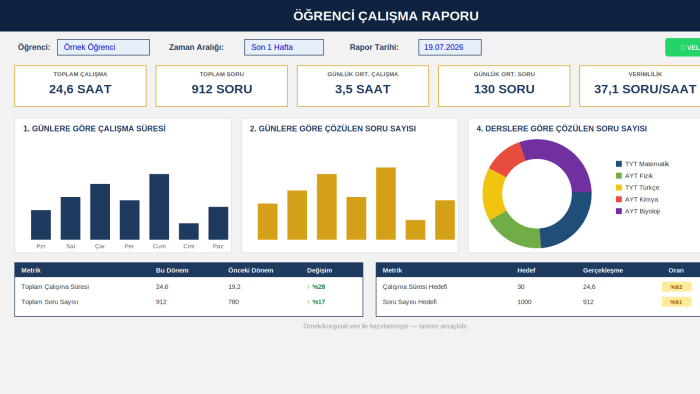Click the Toplam Soru 912 Soru card

pyautogui.click(x=221, y=86)
